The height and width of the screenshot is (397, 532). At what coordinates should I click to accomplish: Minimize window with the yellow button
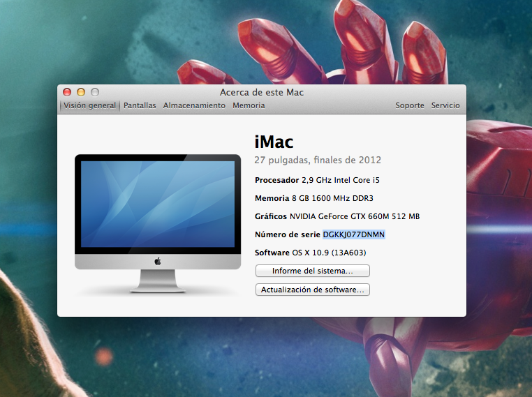[81, 92]
